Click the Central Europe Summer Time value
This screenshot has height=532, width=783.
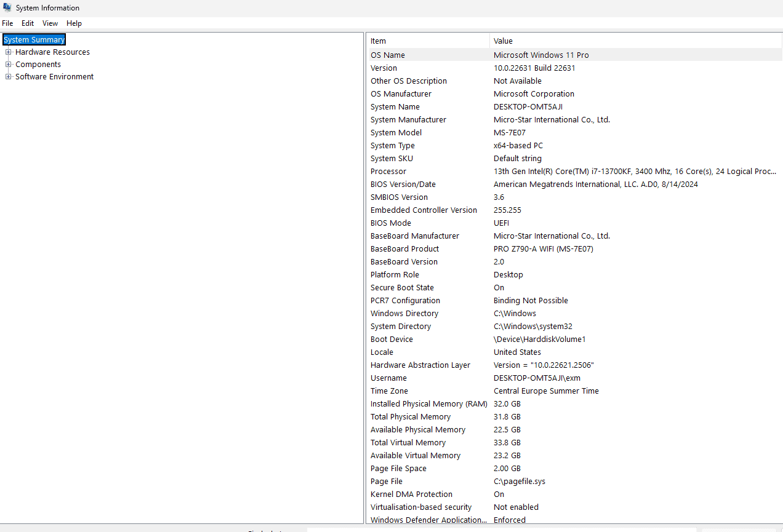click(546, 391)
